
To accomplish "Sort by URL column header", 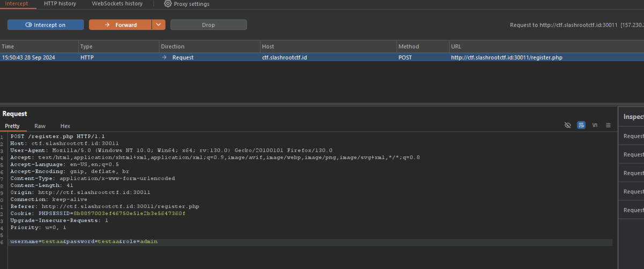I will 546,47.
